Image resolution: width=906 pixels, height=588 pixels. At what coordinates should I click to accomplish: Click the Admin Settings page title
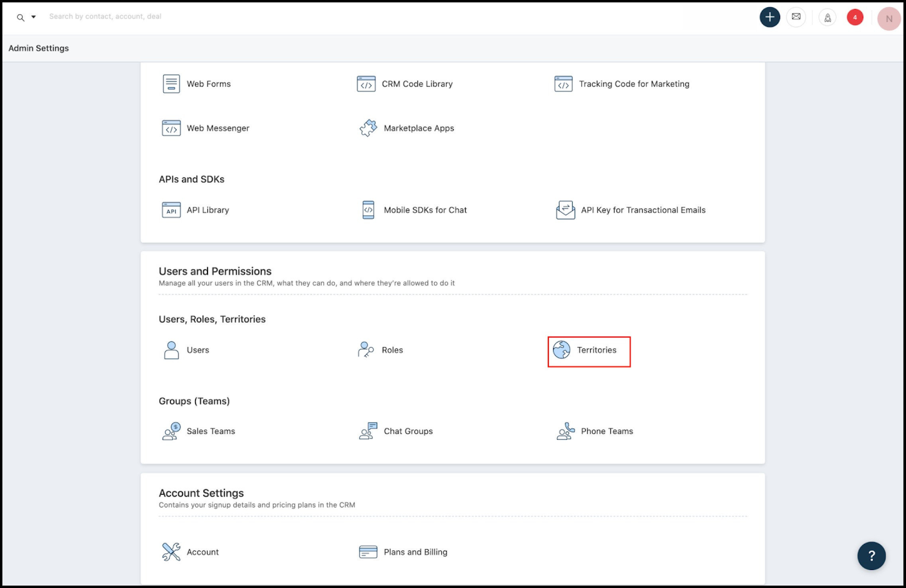tap(38, 48)
